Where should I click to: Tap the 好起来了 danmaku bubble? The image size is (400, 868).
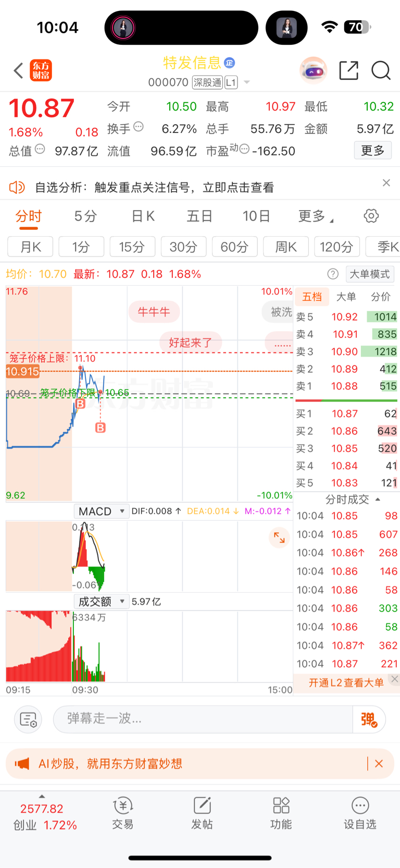point(191,343)
